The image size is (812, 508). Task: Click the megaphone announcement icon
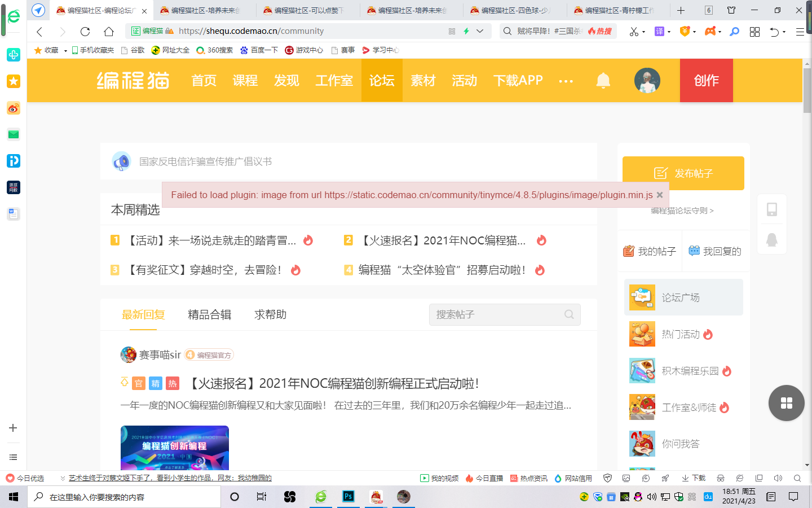(x=121, y=161)
